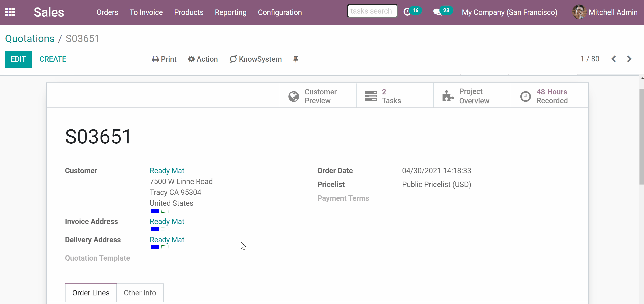Viewport: 644px width, 304px height.
Task: Click Public Pricelist (USD) value
Action: point(436,184)
